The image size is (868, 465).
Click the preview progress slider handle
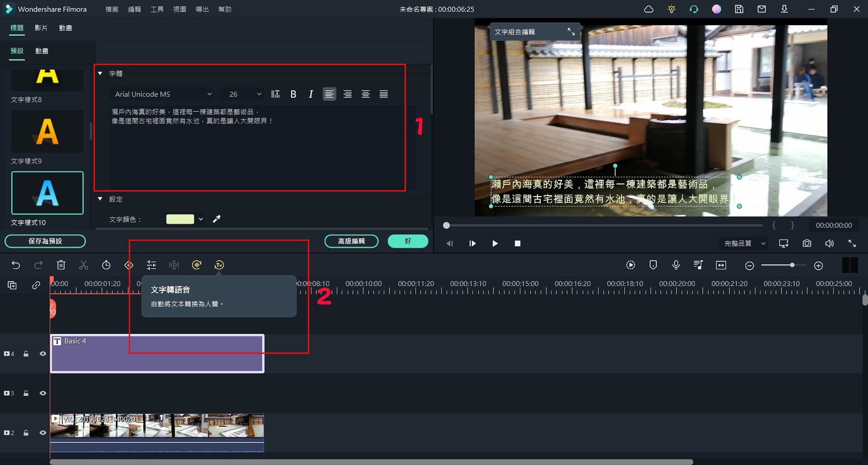[x=446, y=225]
